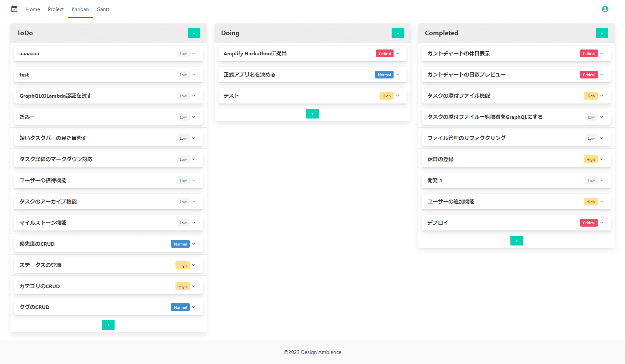Image resolution: width=625 pixels, height=364 pixels.
Task: Expand the タグのCRUD task chevron
Action: pyautogui.click(x=194, y=307)
